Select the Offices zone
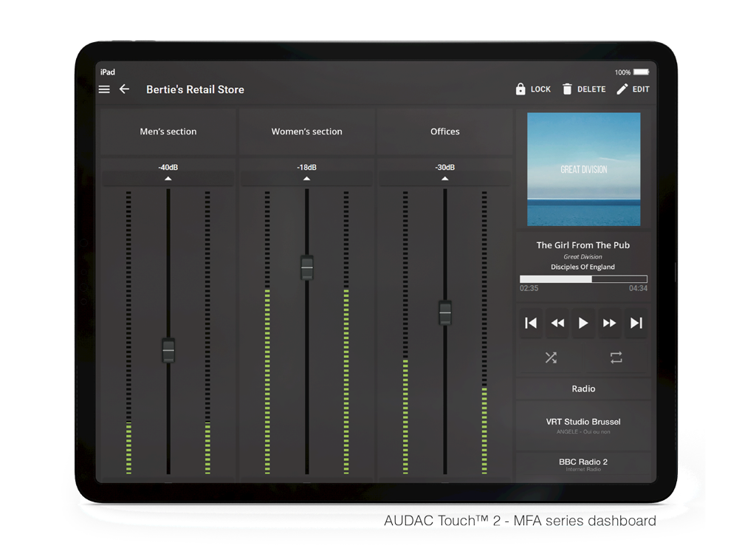Image resolution: width=756 pixels, height=554 pixels. click(x=445, y=131)
